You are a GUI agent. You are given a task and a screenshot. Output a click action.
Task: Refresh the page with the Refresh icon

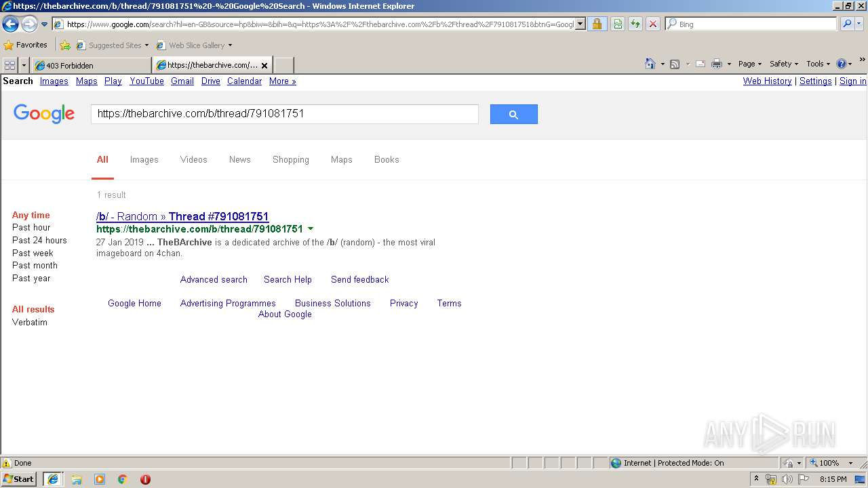[635, 24]
